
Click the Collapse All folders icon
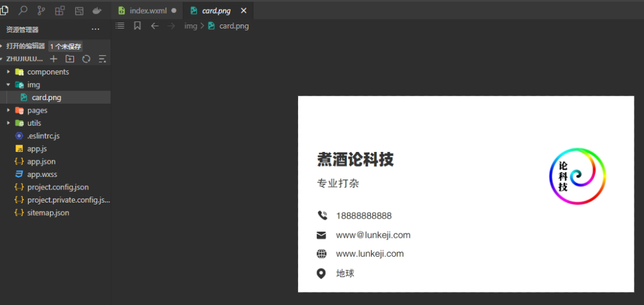tap(103, 59)
